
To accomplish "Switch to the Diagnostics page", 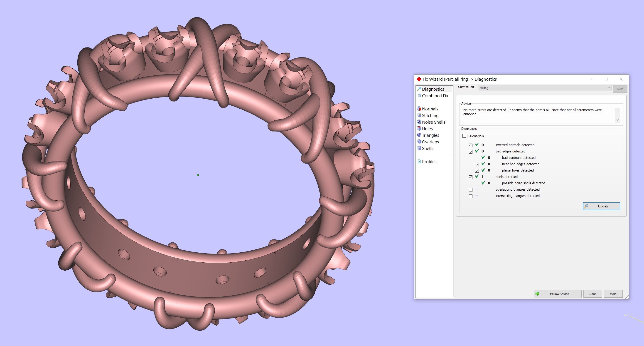I will pos(433,89).
